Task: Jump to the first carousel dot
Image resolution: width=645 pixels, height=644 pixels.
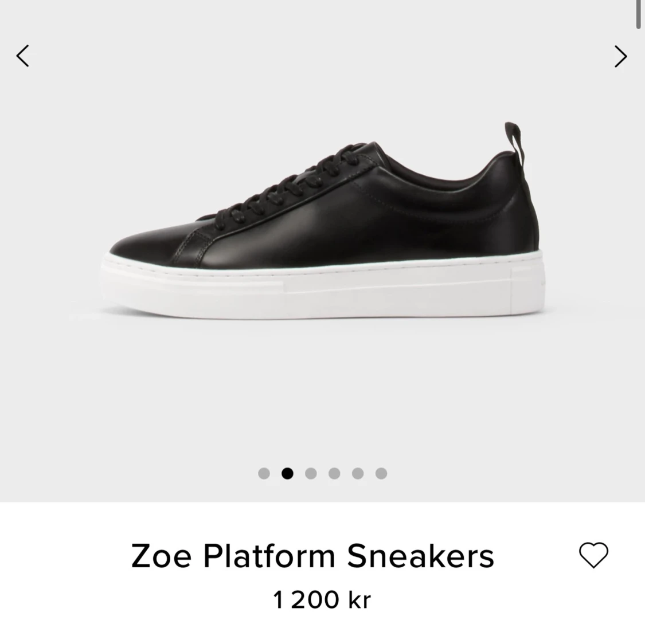Action: click(264, 473)
